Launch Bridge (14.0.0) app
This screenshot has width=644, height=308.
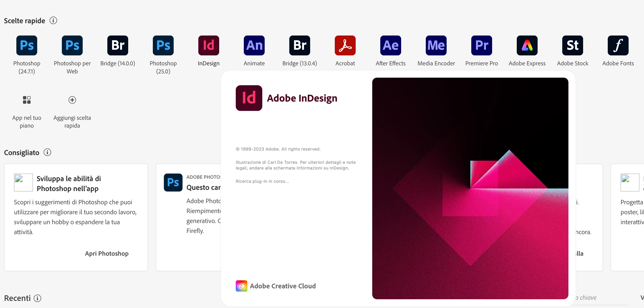pyautogui.click(x=118, y=45)
